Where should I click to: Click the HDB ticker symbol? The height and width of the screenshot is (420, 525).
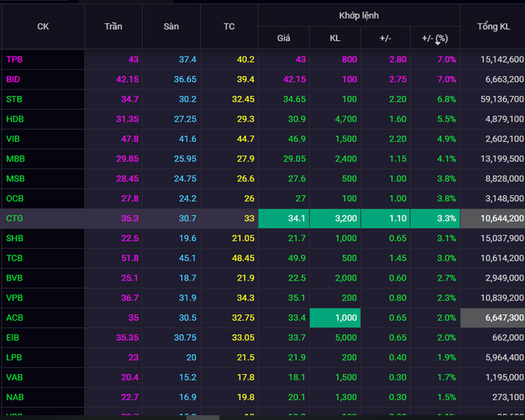pos(16,119)
